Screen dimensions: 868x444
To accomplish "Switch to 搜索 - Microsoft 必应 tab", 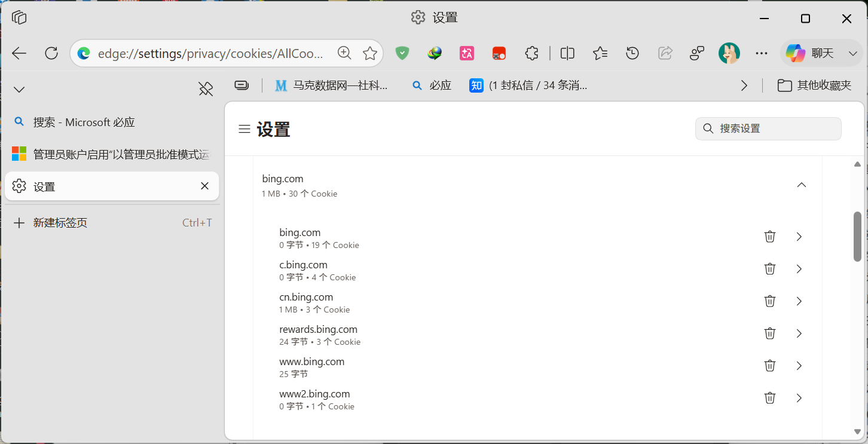I will tap(112, 122).
